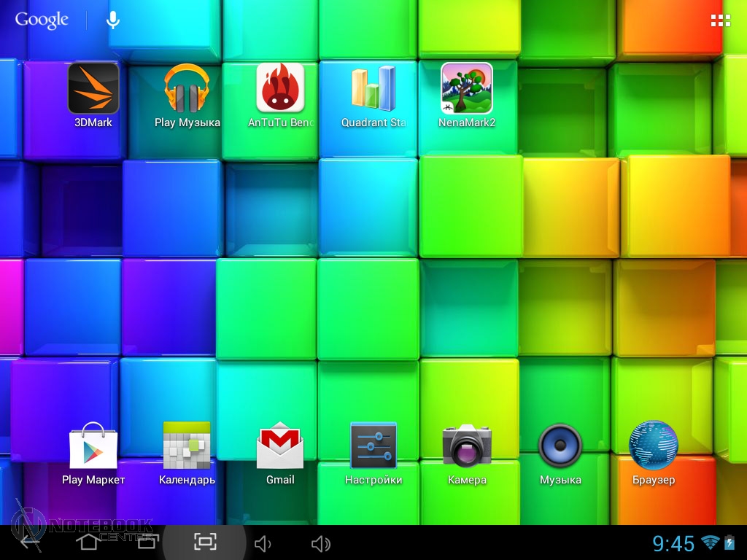Take a screenshot from navigation bar
The height and width of the screenshot is (560, 747).
point(205,542)
